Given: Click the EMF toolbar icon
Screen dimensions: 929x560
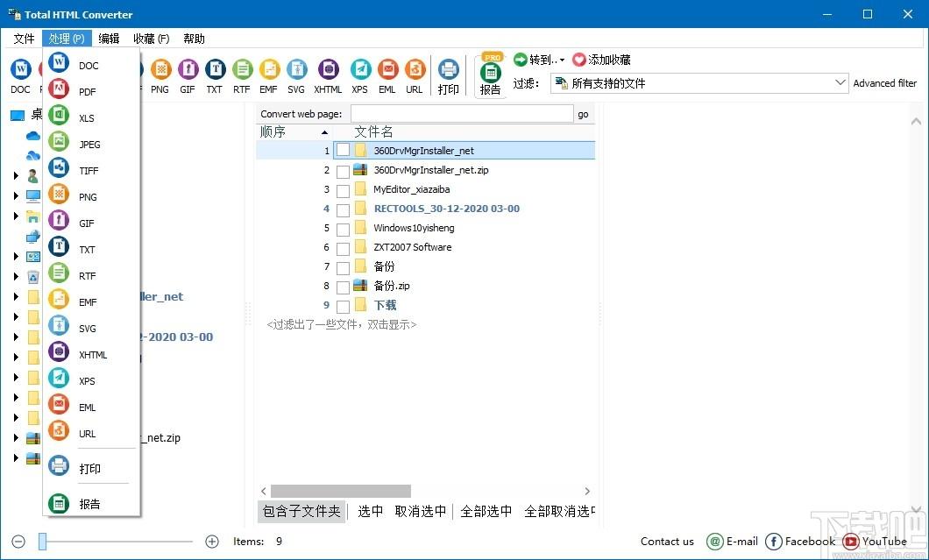Looking at the screenshot, I should point(269,77).
